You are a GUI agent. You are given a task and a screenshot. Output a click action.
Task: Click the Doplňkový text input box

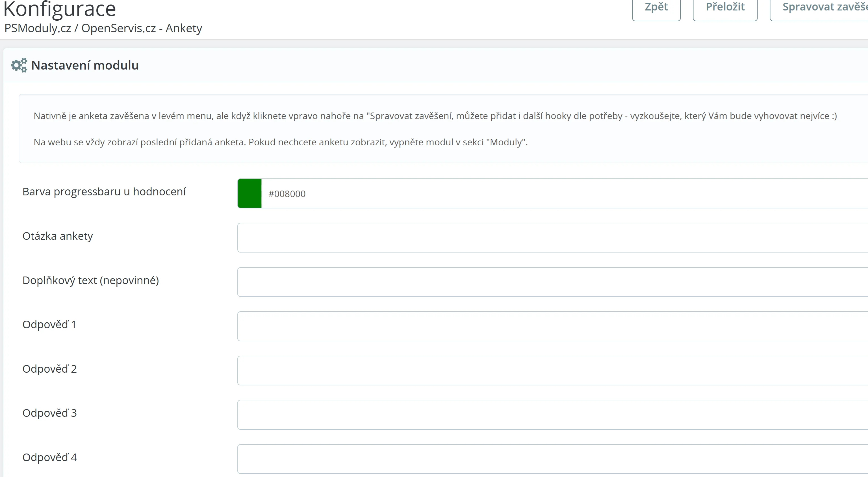(553, 282)
